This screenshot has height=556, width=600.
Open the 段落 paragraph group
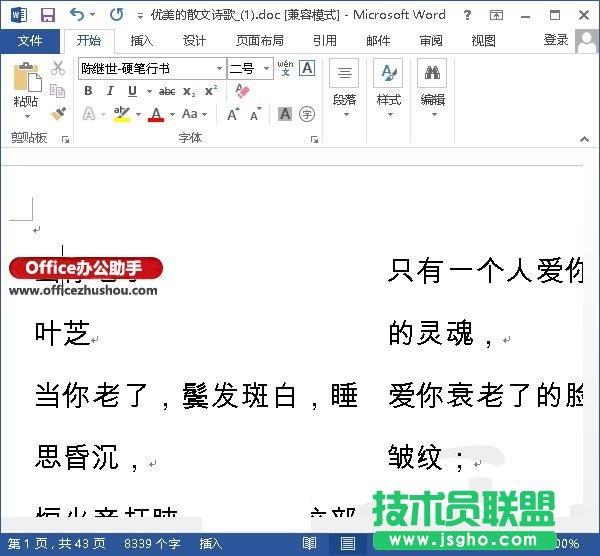pyautogui.click(x=344, y=88)
